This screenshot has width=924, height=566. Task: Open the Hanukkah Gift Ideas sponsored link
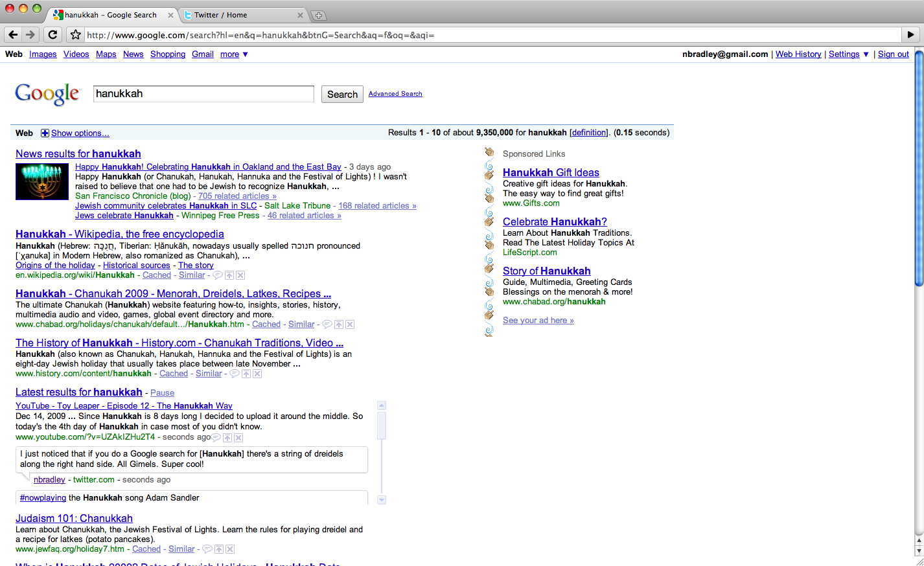click(x=551, y=173)
